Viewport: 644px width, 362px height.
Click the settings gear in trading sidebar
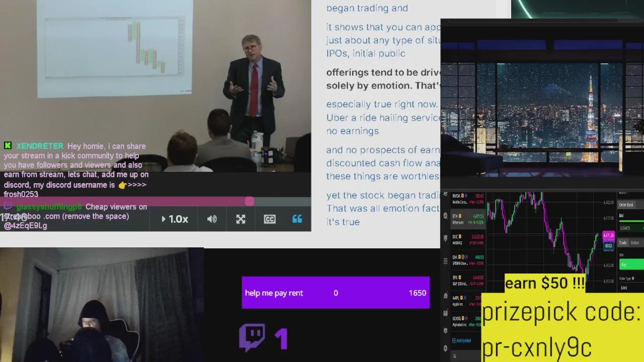(445, 348)
